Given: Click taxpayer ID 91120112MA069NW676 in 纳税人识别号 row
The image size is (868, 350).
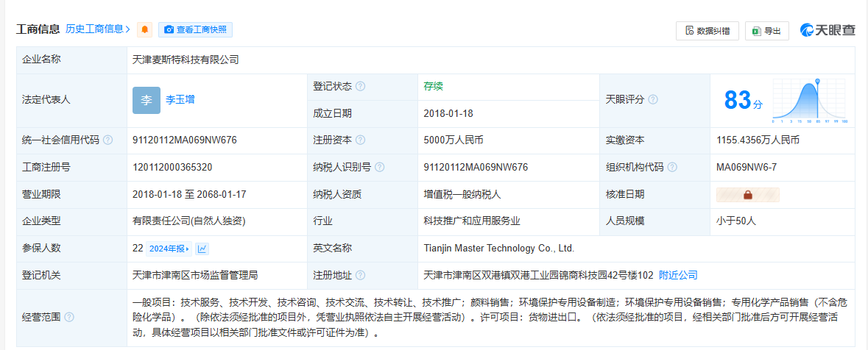Looking at the screenshot, I should point(476,167).
